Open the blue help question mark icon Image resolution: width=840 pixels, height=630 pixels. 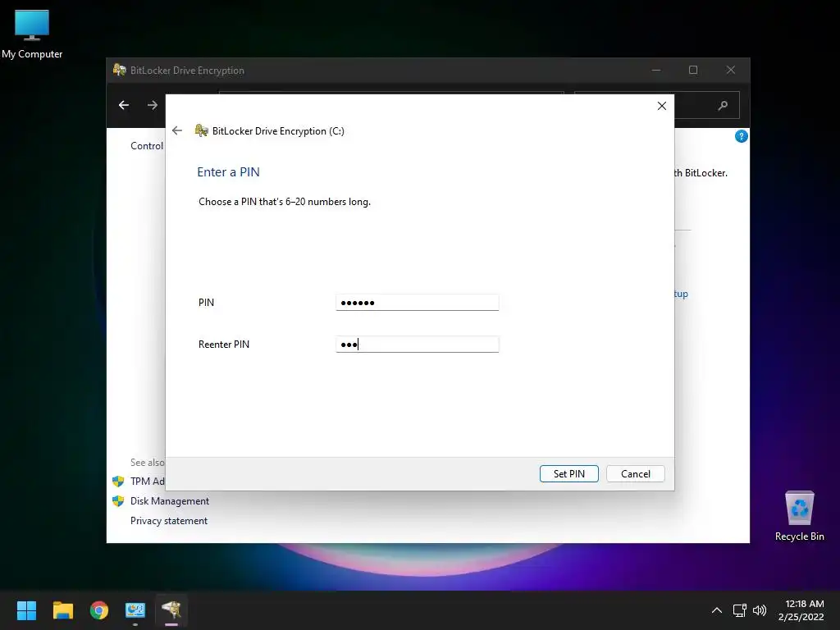(741, 137)
